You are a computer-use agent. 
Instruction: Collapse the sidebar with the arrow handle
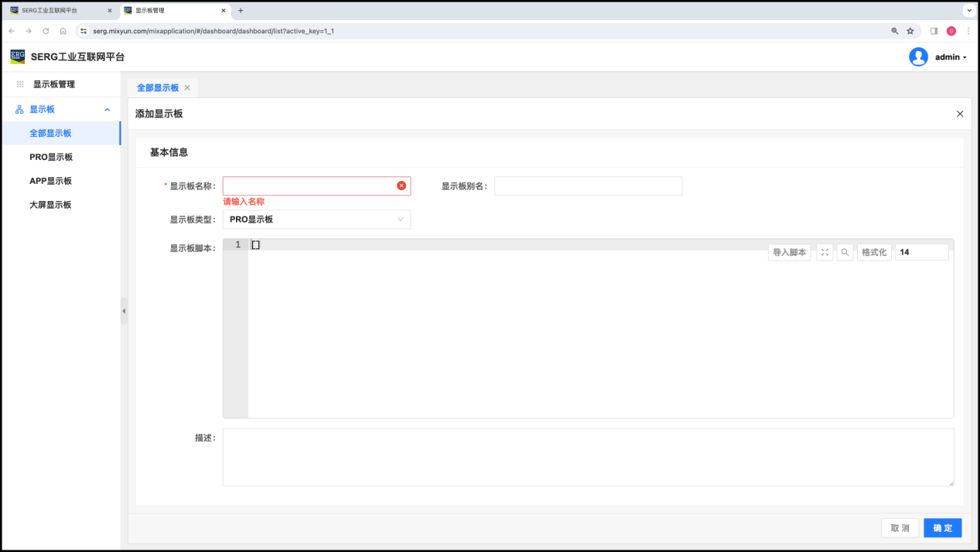[124, 311]
